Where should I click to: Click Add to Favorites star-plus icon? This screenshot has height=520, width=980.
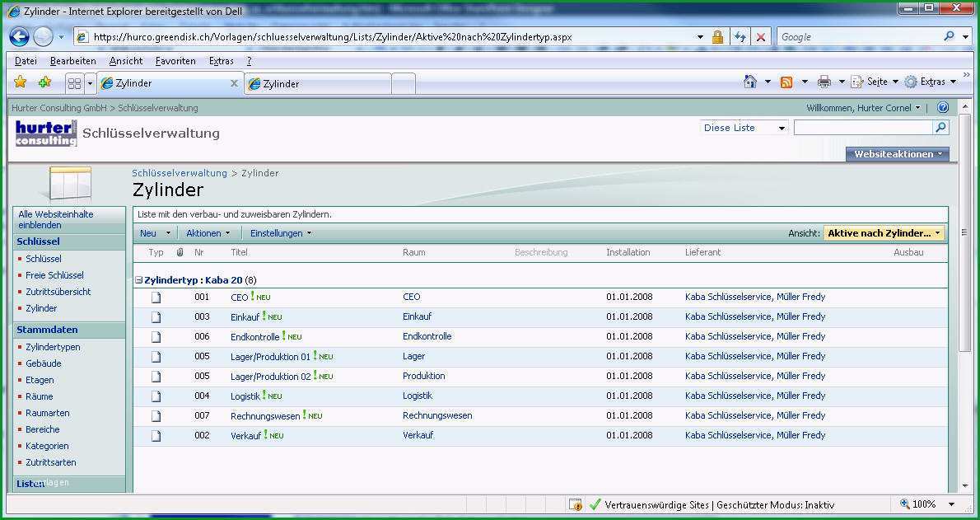[x=44, y=82]
